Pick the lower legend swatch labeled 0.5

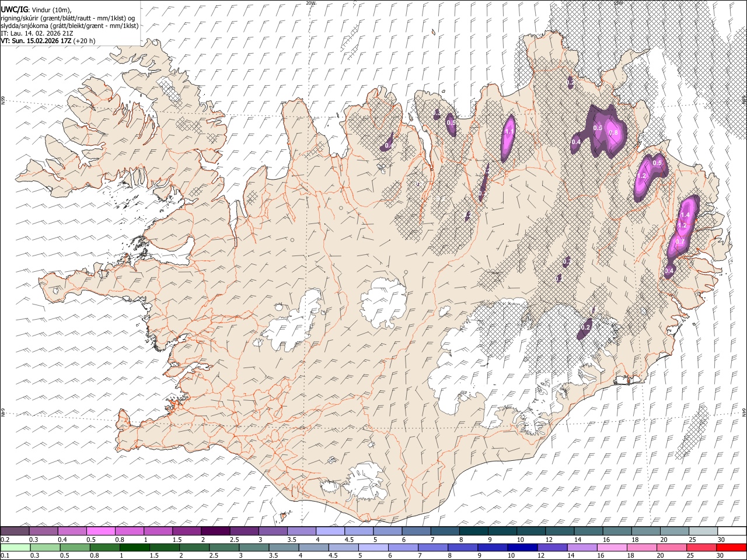[75, 547]
